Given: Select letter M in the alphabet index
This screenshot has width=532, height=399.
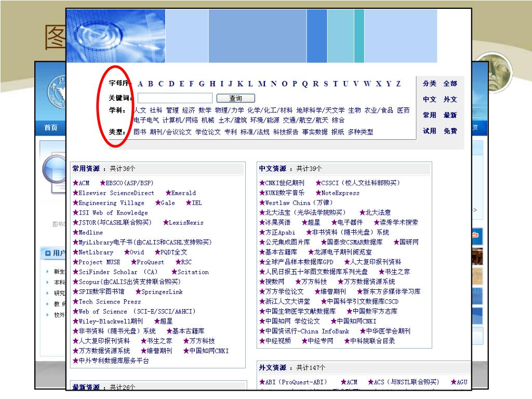Looking at the screenshot, I should (262, 84).
